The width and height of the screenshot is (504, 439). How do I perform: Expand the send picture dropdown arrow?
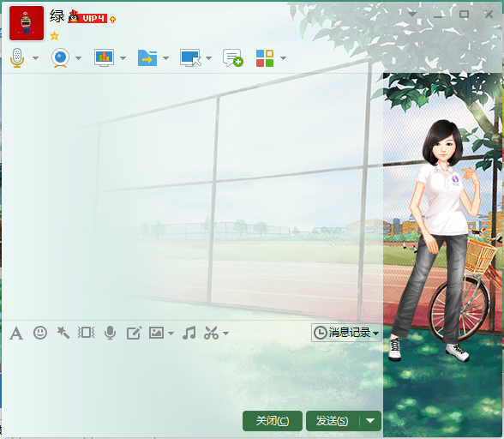coord(171,334)
